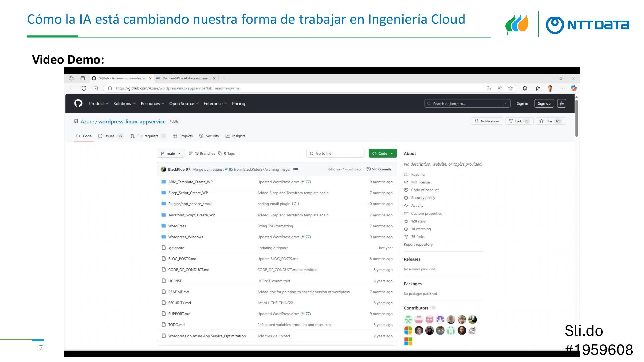Viewport: 644px width, 362px height.
Task: Open Contributors 15 heading link
Action: pos(419,308)
